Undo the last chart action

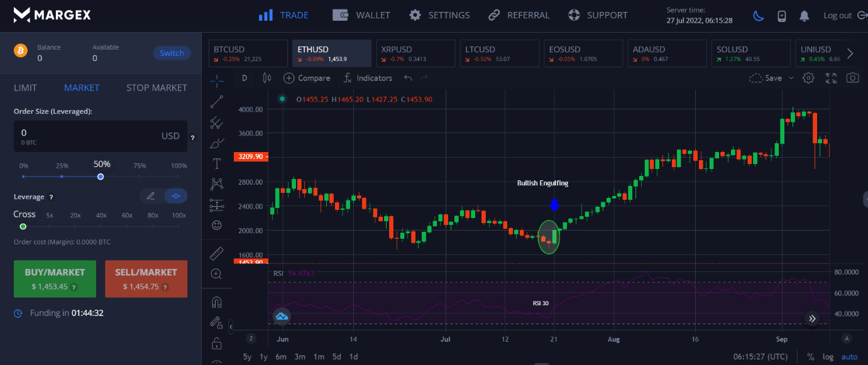409,78
